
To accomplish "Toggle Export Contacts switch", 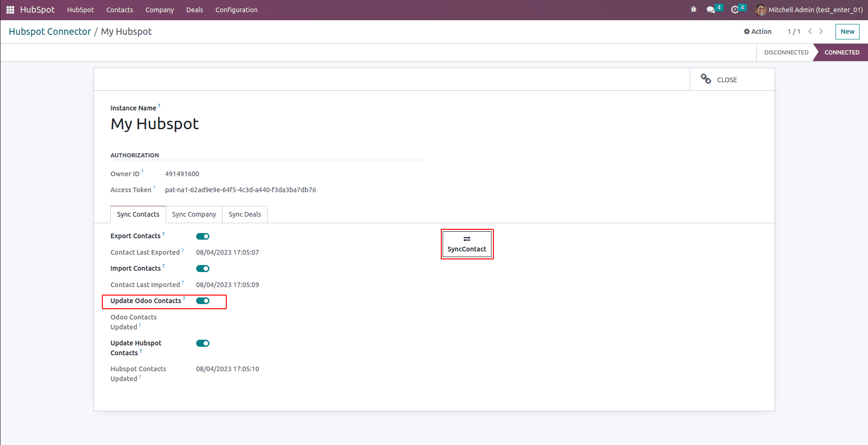I will [203, 236].
